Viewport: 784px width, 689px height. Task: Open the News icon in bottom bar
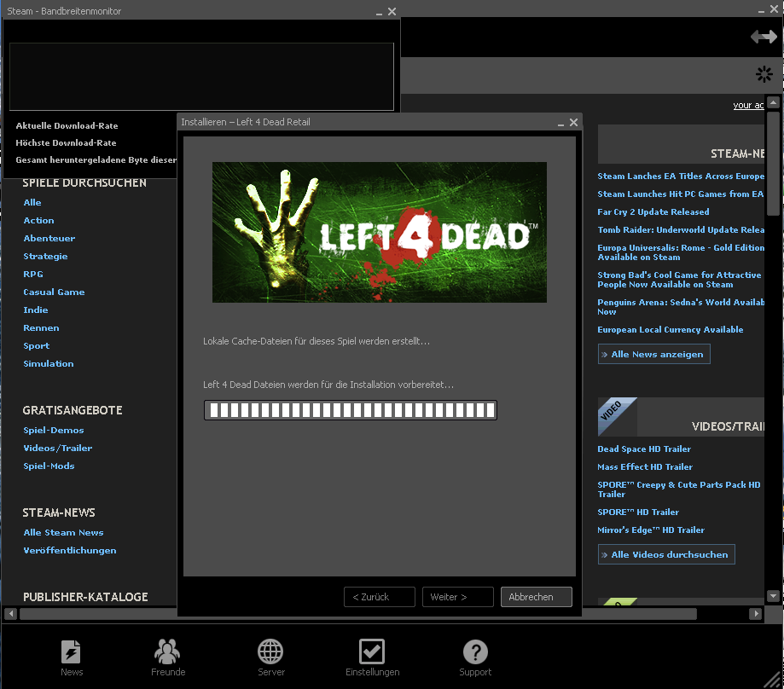[x=71, y=651]
